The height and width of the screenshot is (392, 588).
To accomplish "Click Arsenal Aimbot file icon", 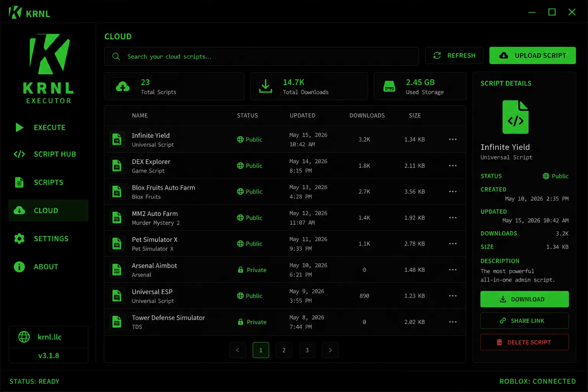I will 117,269.
